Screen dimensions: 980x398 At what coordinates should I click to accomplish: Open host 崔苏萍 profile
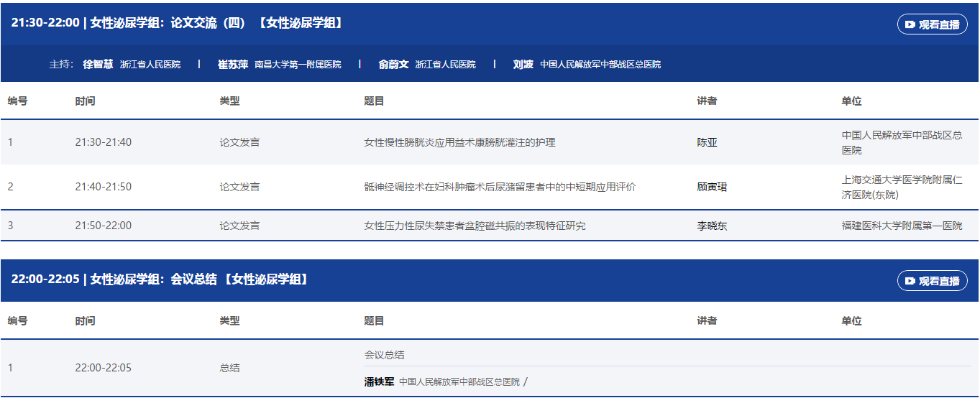233,64
